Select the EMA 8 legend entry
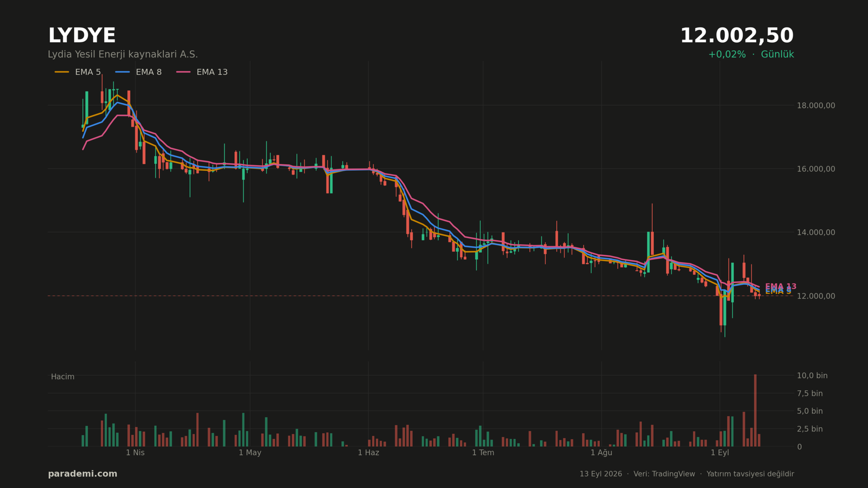The width and height of the screenshot is (868, 488). click(x=138, y=72)
